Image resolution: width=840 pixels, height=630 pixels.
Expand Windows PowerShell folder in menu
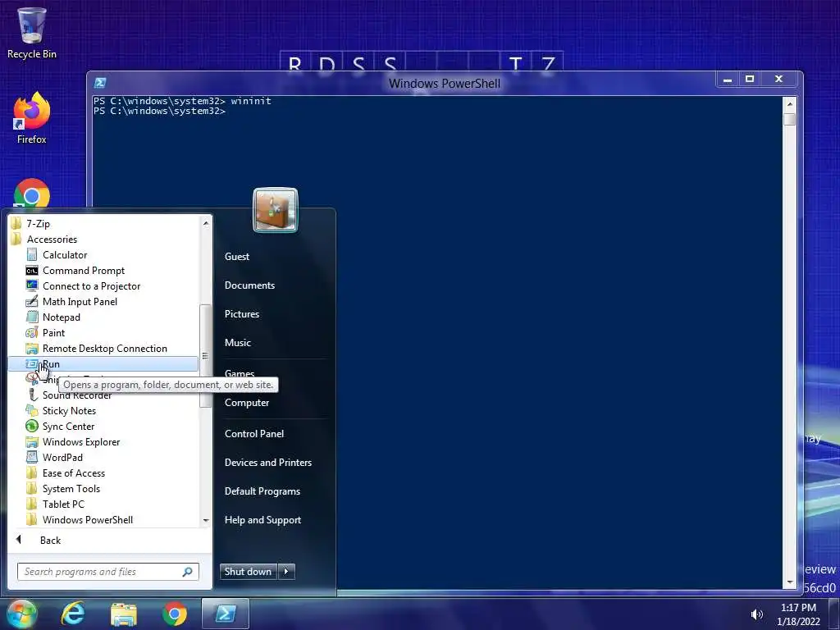[x=87, y=519]
